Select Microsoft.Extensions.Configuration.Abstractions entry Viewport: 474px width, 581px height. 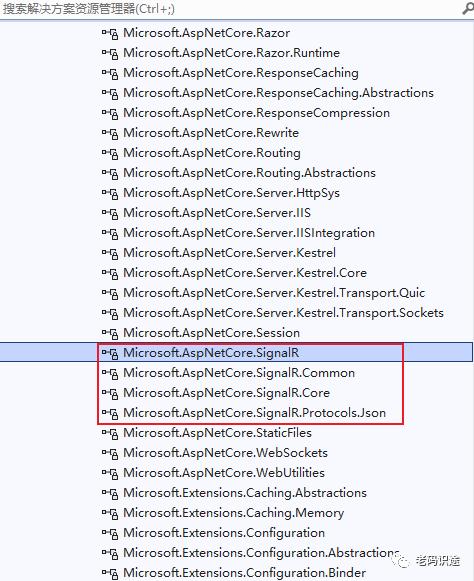coord(261,553)
